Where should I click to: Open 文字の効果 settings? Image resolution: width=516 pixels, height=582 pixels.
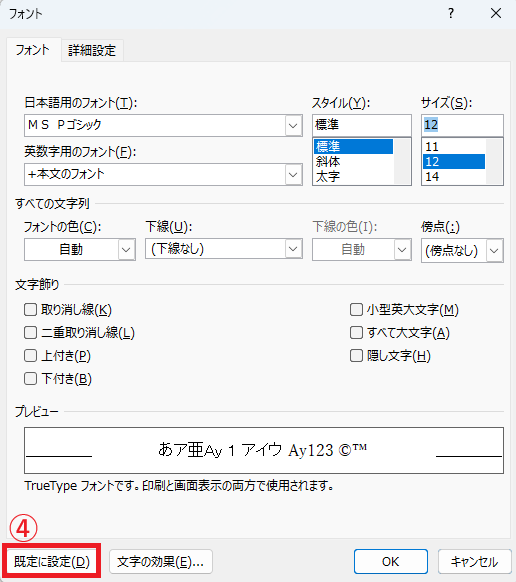[161, 562]
